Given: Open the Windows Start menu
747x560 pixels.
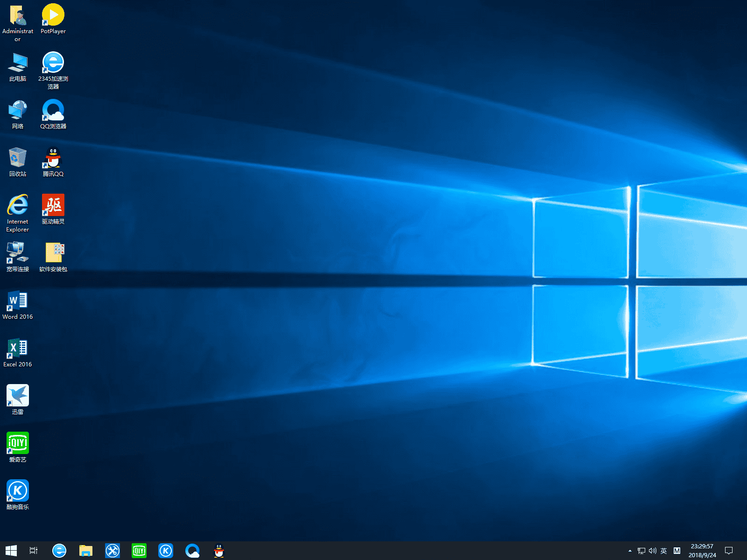Looking at the screenshot, I should (x=11, y=551).
